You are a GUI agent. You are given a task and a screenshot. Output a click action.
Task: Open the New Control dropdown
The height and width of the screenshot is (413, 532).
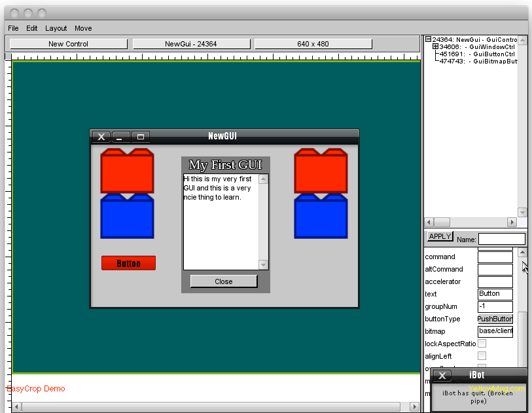pos(68,44)
